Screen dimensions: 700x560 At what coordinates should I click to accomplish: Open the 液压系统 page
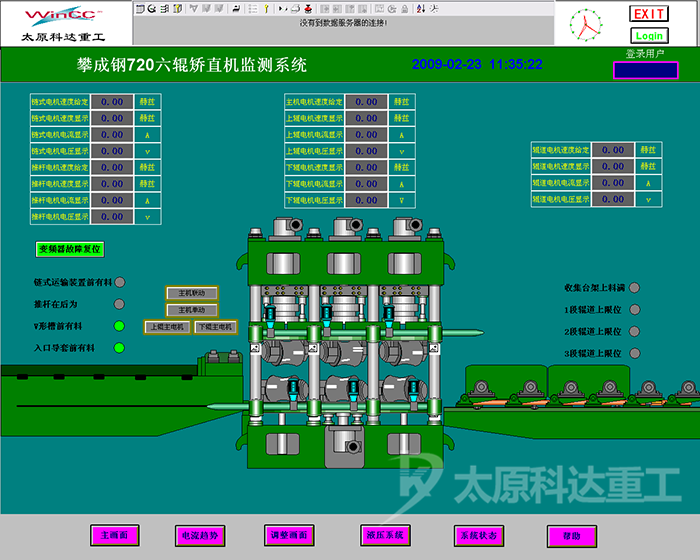(385, 536)
